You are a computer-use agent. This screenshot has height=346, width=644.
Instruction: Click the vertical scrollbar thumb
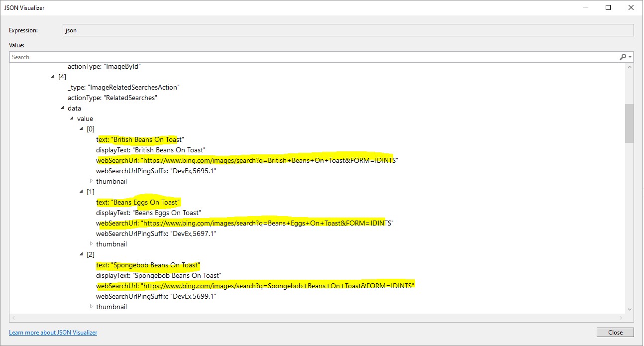coord(630,123)
